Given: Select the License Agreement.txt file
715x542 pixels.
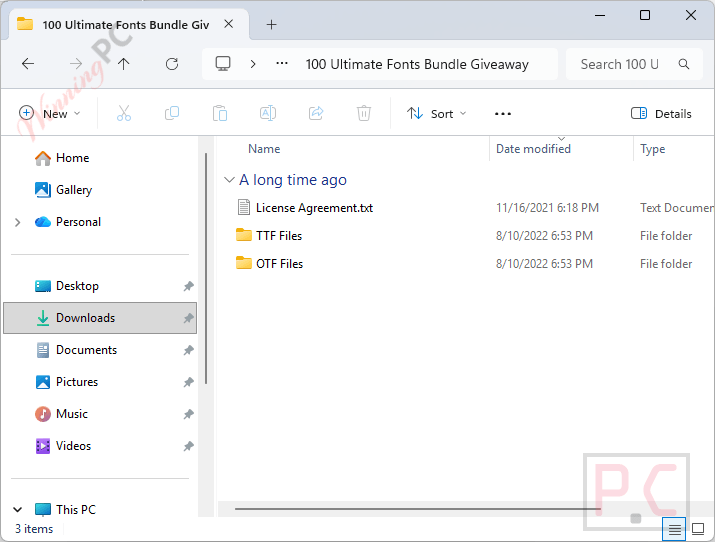Looking at the screenshot, I should (314, 208).
